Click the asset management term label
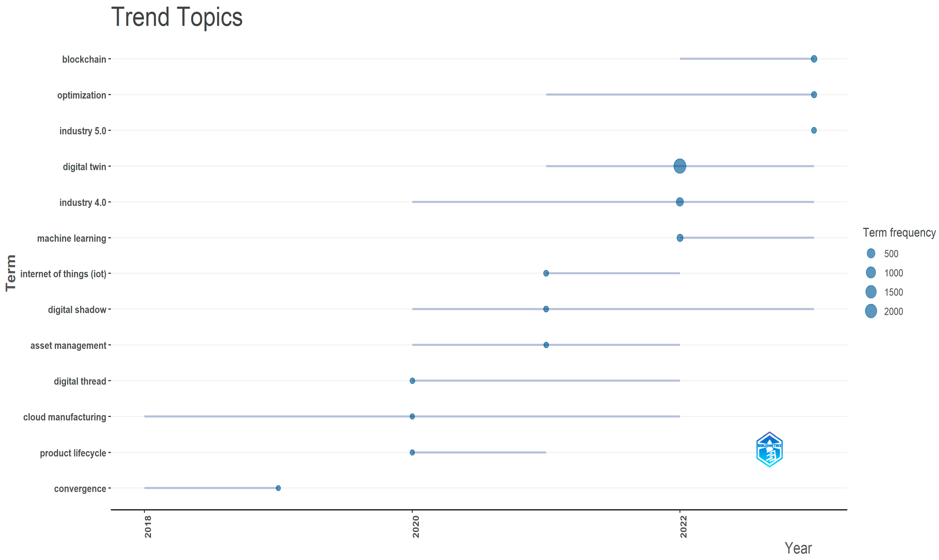 click(x=68, y=346)
